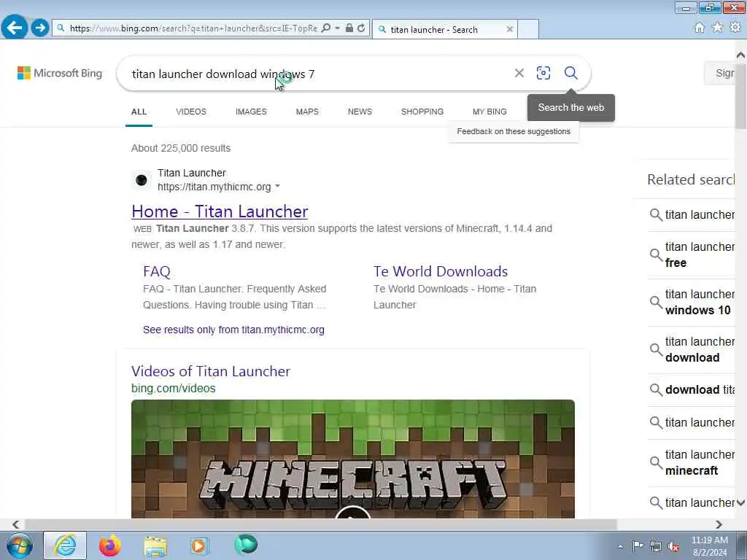Screen dimensions: 747x560
Task: Click the Bing search magnifier button
Action: (x=570, y=73)
